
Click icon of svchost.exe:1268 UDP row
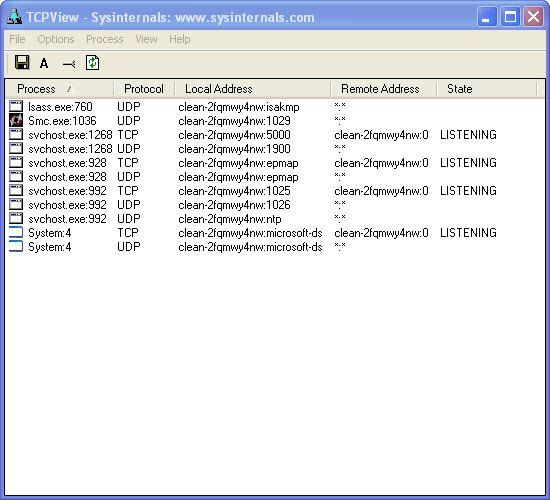[16, 148]
